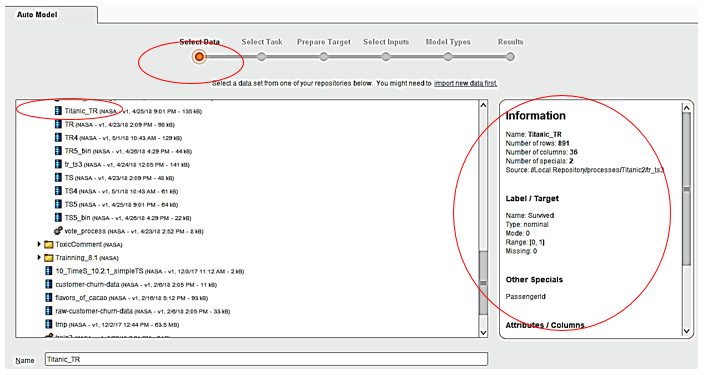
Task: Select the TR5_bin data set
Action: (128, 151)
